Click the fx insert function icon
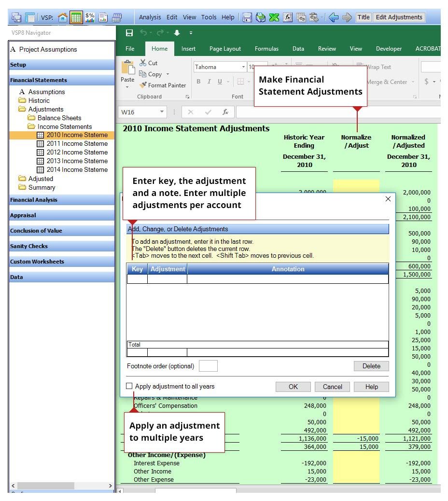The height and width of the screenshot is (501, 448). click(225, 112)
